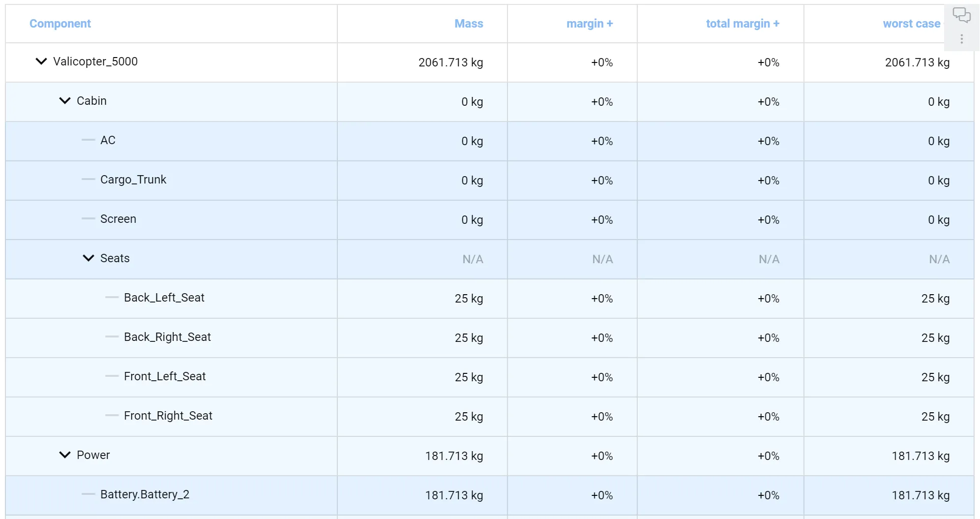
Task: Collapse the Valicopter_5000 tree node
Action: (41, 61)
